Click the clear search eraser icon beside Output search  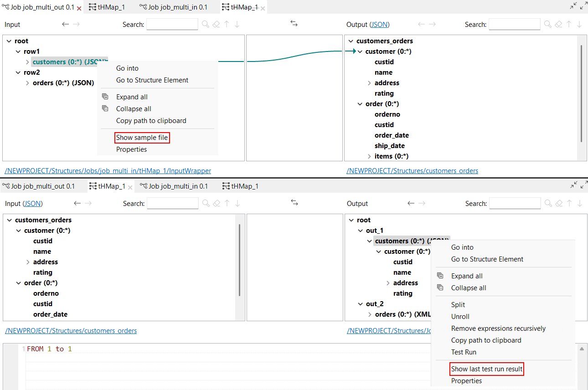558,24
